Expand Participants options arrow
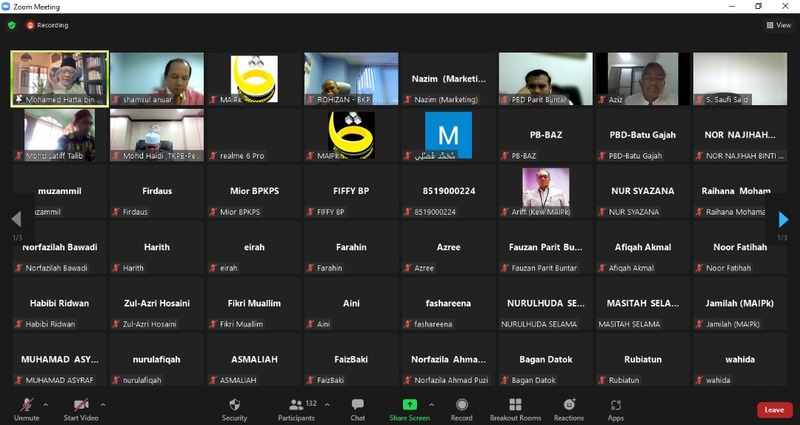Screen dimensions: 800x425 point(327,405)
